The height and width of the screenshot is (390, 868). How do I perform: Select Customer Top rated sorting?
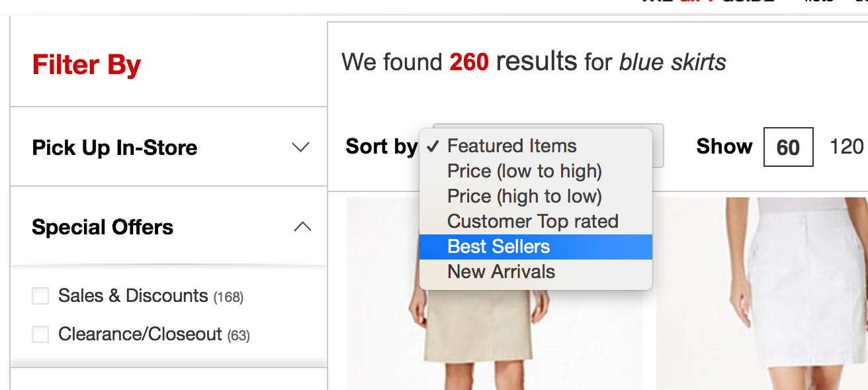tap(533, 221)
